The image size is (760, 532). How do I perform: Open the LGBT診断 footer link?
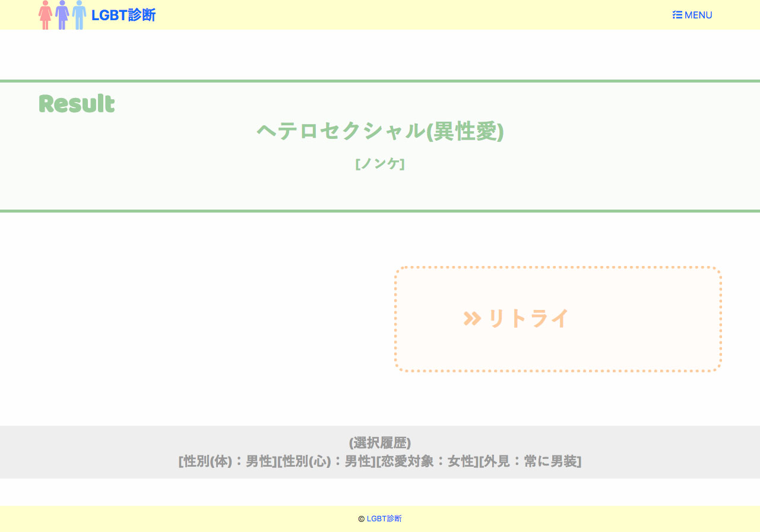point(384,519)
